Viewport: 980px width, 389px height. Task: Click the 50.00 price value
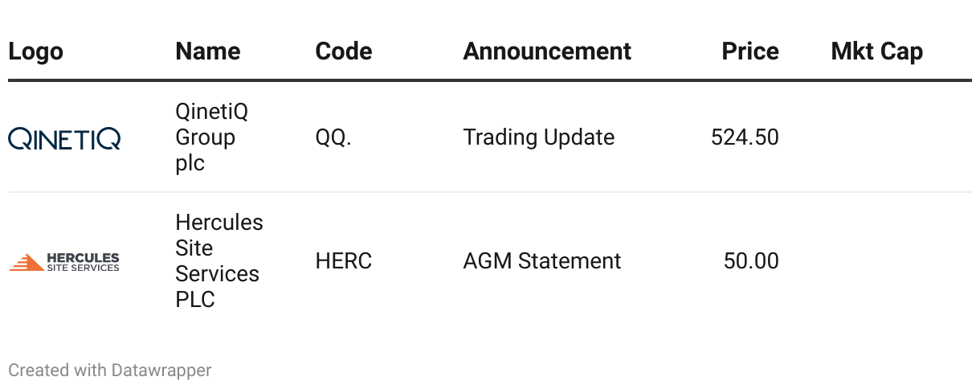(751, 261)
